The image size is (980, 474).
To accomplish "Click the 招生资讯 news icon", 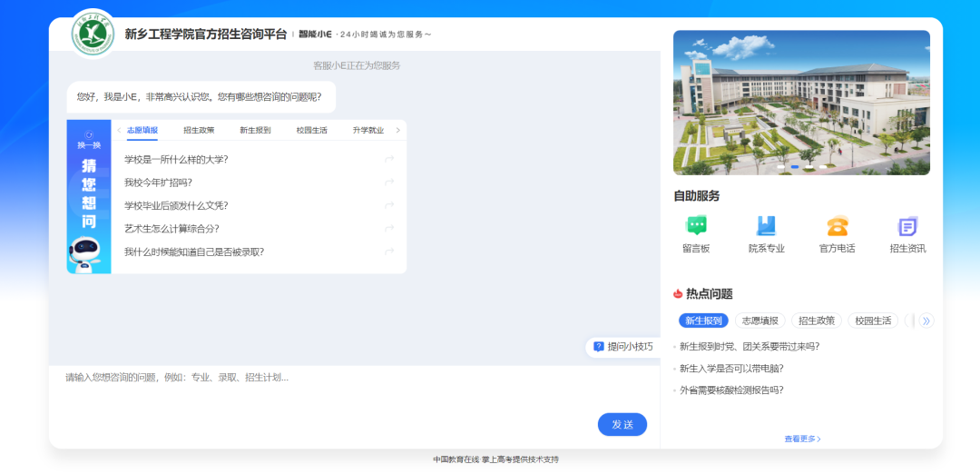I will (x=907, y=227).
